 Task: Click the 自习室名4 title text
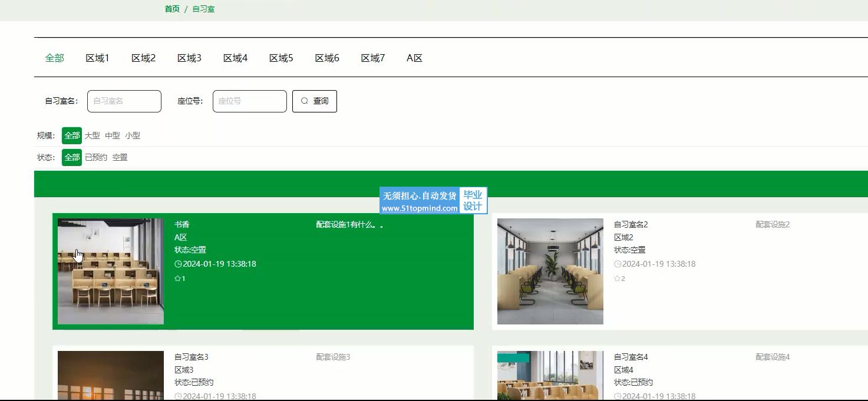click(x=631, y=357)
